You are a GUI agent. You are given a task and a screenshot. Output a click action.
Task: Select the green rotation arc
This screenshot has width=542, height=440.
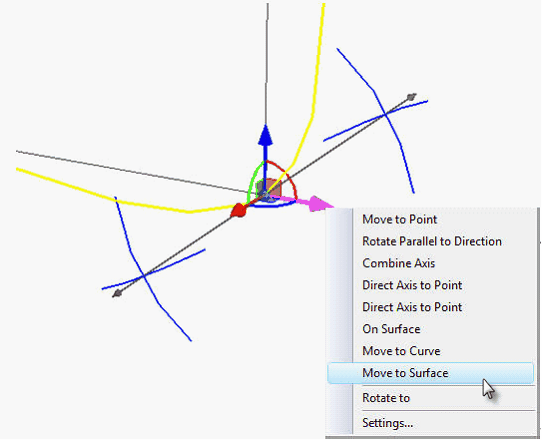[253, 180]
